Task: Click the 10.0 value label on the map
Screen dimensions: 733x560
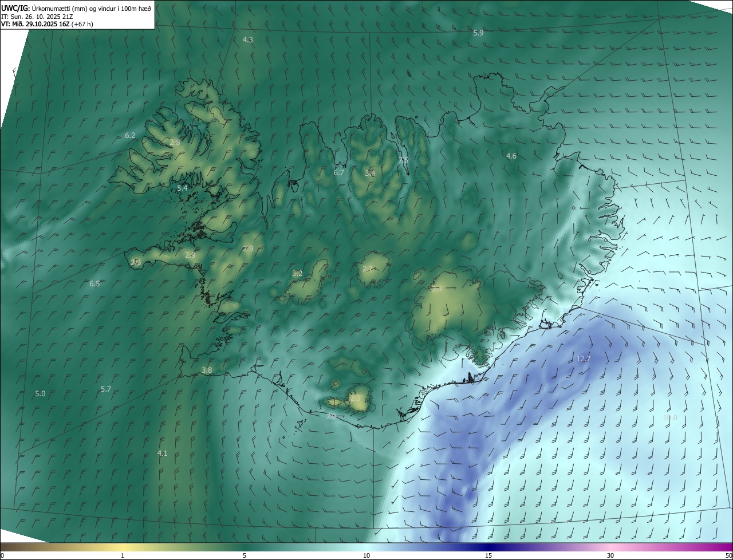Action: coord(670,417)
